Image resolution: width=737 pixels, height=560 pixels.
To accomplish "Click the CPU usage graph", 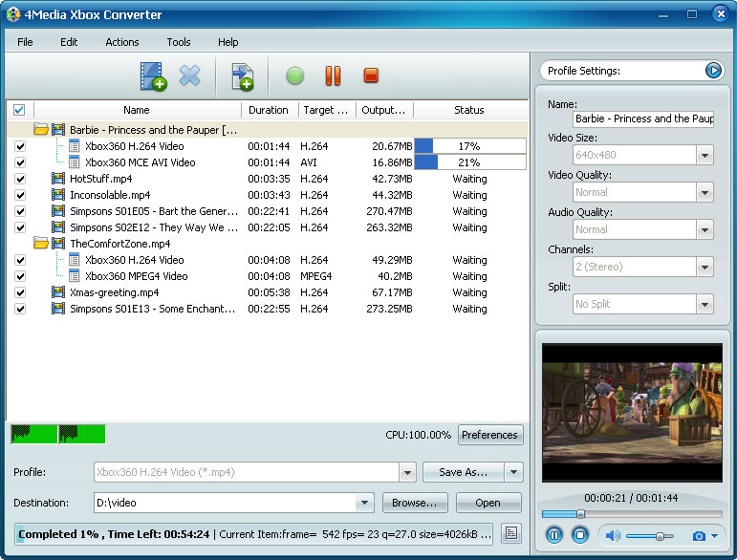I will pos(58,435).
